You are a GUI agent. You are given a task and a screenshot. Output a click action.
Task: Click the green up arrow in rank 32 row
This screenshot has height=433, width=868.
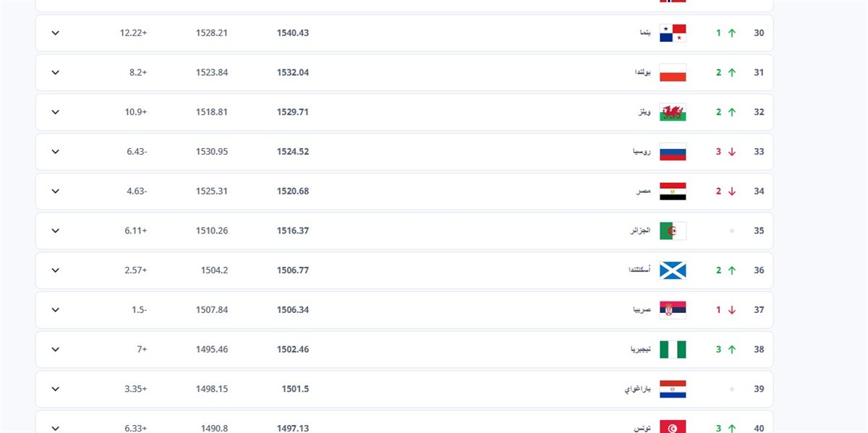click(x=731, y=112)
